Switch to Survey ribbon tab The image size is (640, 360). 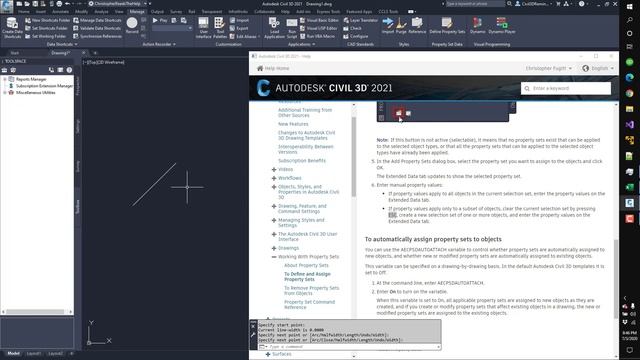tap(176, 11)
